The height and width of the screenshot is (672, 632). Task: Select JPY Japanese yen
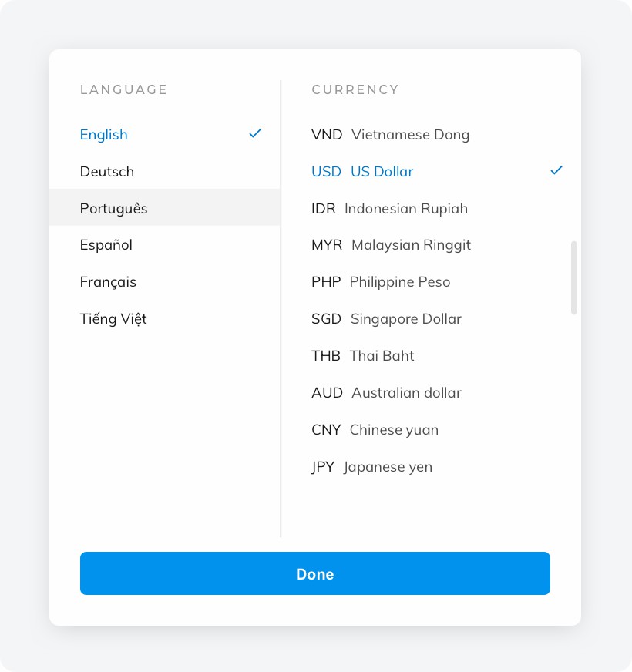(x=371, y=467)
